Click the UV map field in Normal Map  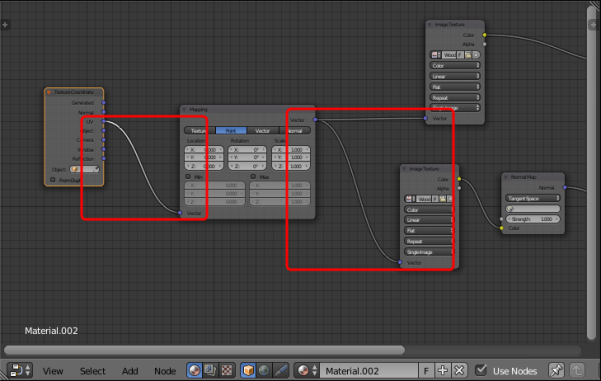(532, 209)
